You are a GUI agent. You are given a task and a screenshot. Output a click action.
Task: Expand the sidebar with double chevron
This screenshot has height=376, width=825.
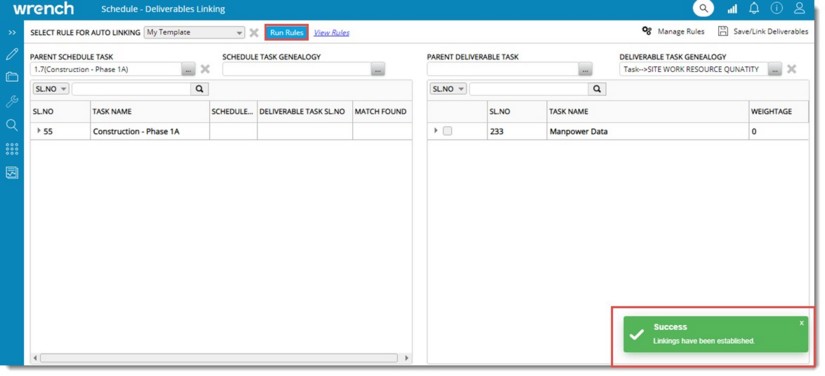pos(12,33)
